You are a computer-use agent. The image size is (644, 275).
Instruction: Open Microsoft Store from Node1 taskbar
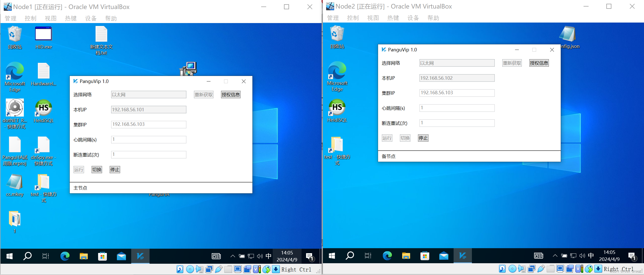point(102,256)
